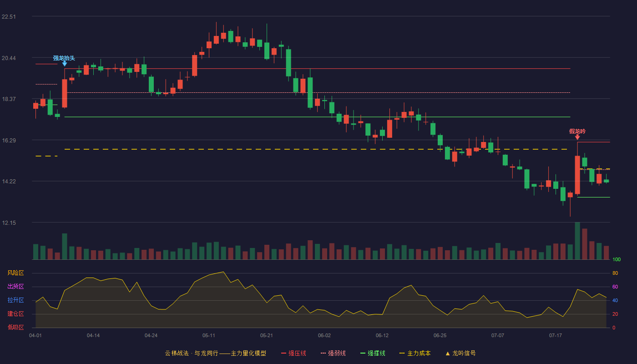Click the tallest volume bar
Image resolution: width=637 pixels, height=364 pixels.
pyautogui.click(x=577, y=241)
